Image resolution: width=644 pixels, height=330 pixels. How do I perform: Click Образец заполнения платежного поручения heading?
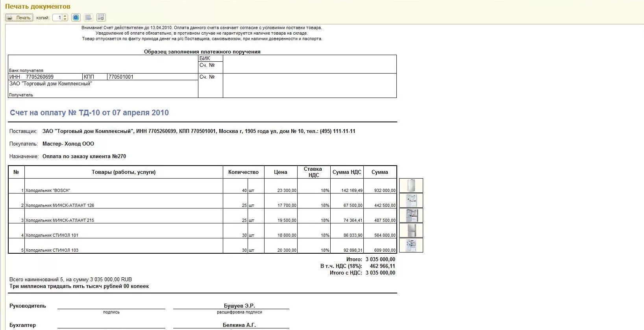coord(202,52)
